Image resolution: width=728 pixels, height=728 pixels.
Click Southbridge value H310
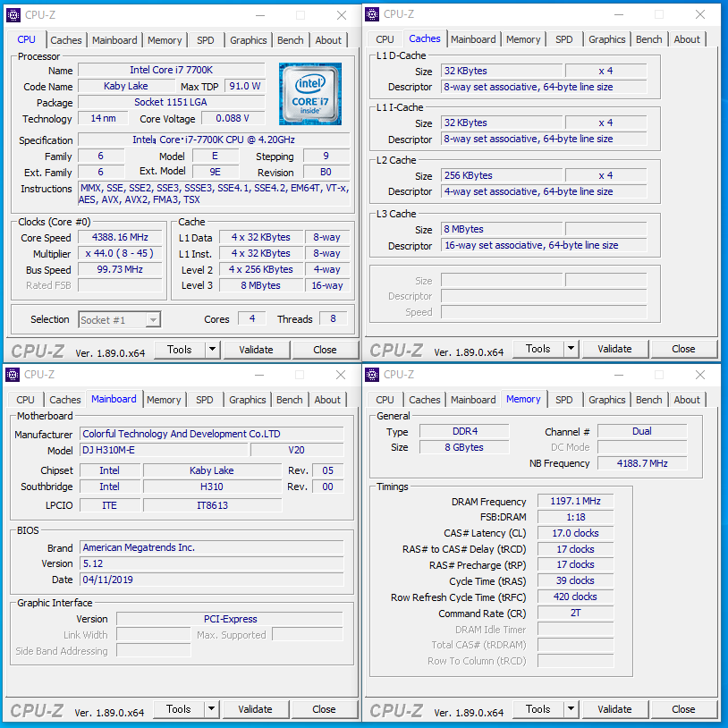212,487
